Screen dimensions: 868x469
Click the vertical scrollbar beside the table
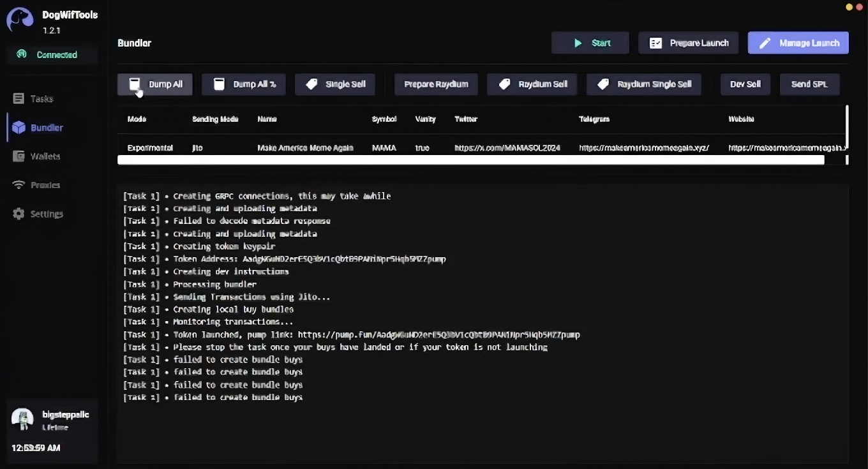pos(847,126)
